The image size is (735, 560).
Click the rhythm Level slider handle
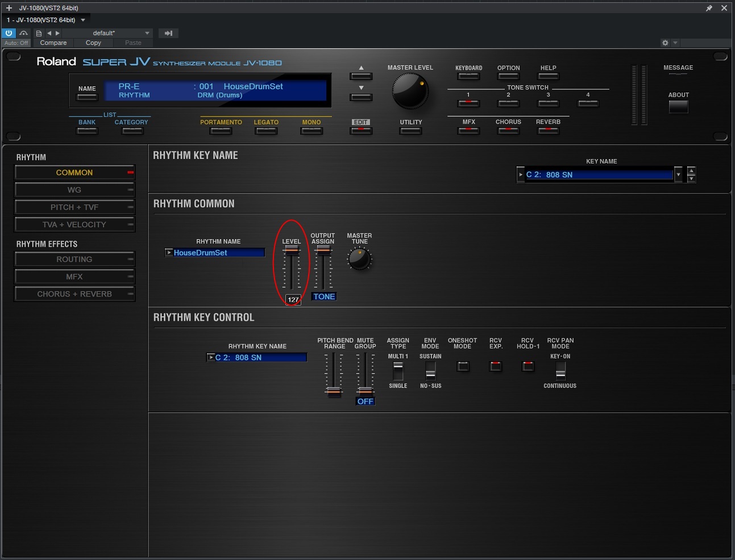(292, 250)
